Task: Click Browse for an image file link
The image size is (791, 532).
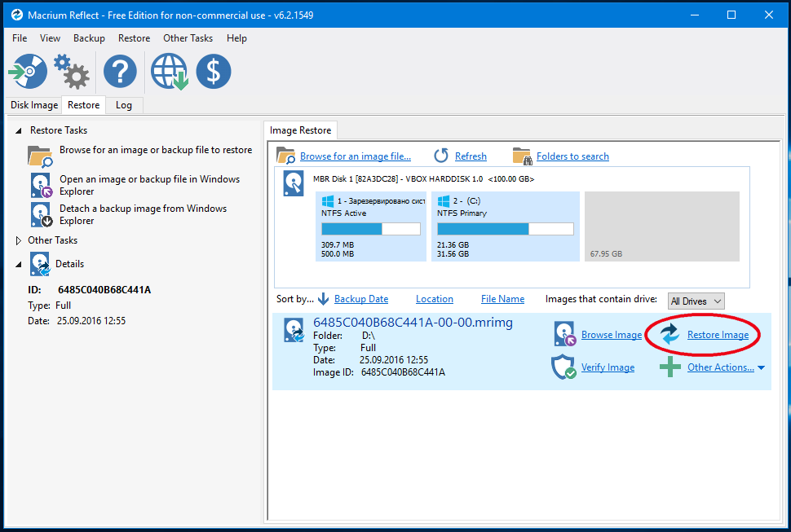Action: coord(356,156)
